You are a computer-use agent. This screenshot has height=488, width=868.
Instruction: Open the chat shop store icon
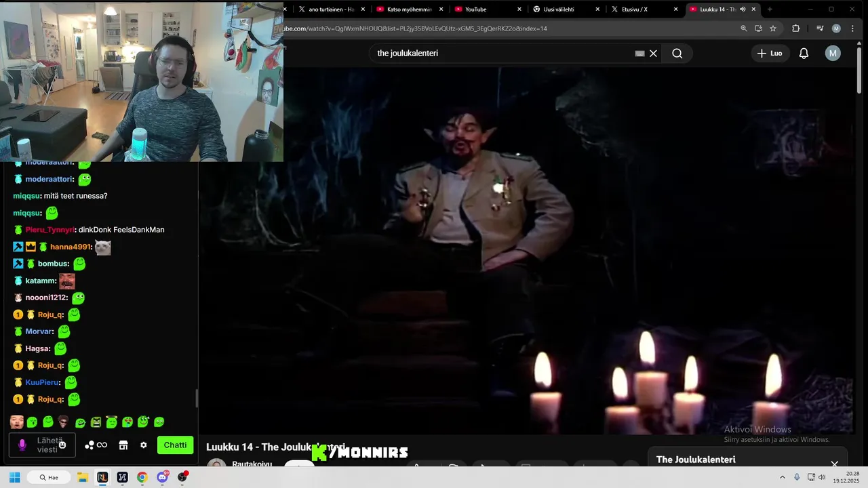[x=123, y=445]
